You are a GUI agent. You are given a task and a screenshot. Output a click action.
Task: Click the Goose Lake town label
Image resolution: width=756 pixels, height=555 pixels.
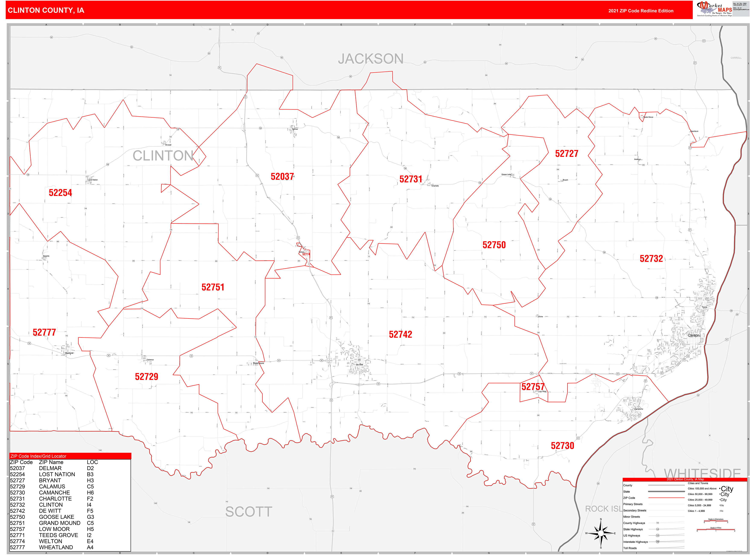506,175
